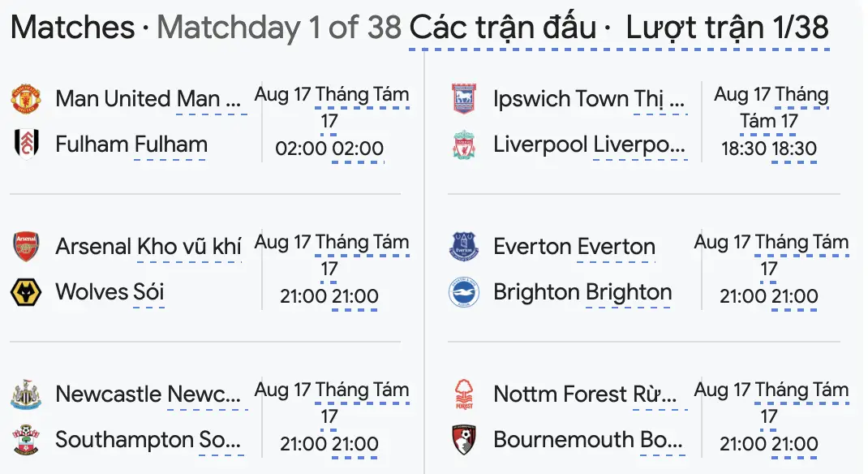
Task: Click the Liverpool club crest
Action: [464, 144]
